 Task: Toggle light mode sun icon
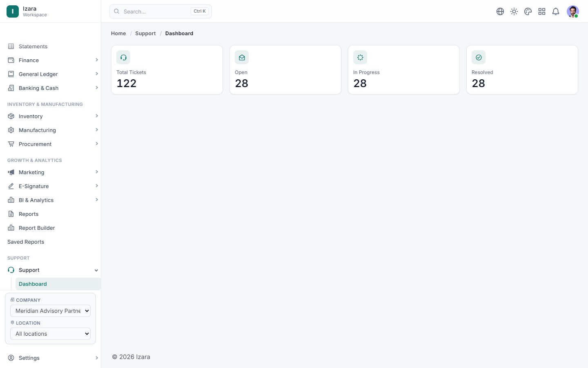(x=514, y=11)
